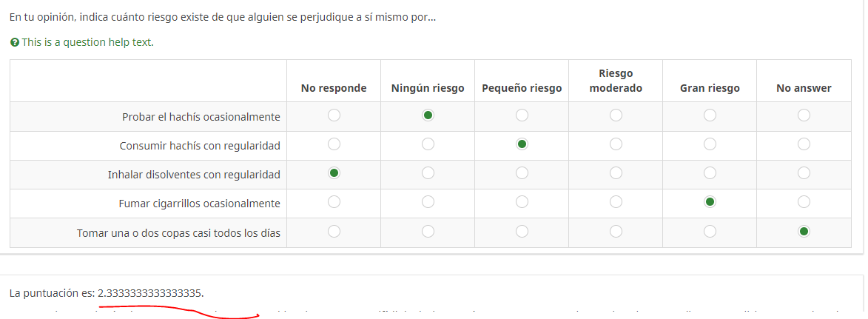Click the 'Ningún riesgo' column header
The width and height of the screenshot is (868, 319).
[428, 88]
